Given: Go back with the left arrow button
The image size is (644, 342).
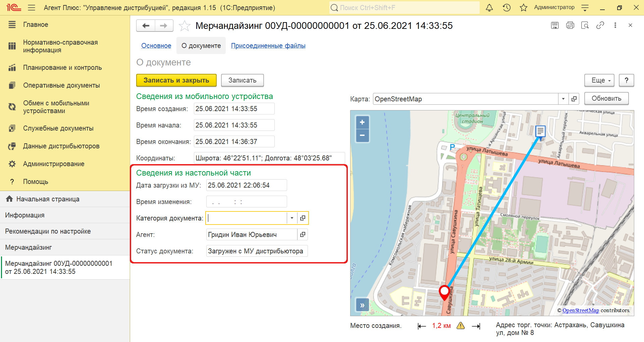Looking at the screenshot, I should click(x=146, y=26).
